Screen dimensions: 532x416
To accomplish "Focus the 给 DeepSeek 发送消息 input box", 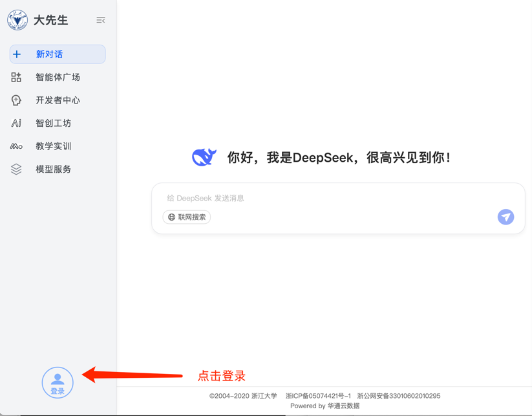I will point(323,198).
